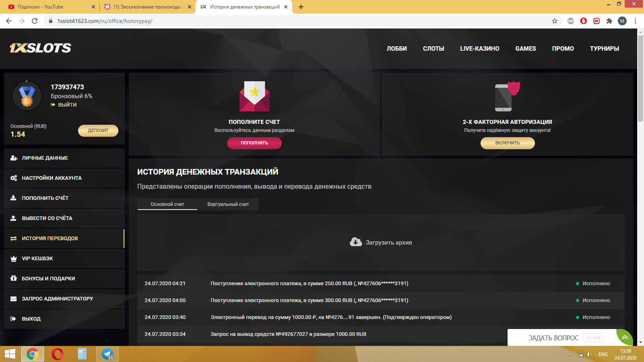This screenshot has width=644, height=362.
Task: Open Telegram from the taskbar
Action: pyautogui.click(x=107, y=354)
